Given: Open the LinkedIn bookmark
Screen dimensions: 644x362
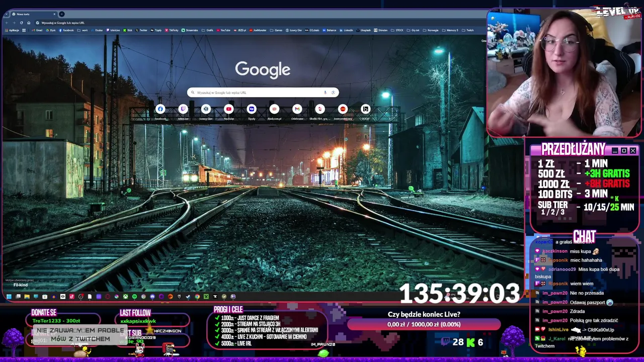Looking at the screenshot, I should pyautogui.click(x=347, y=30).
